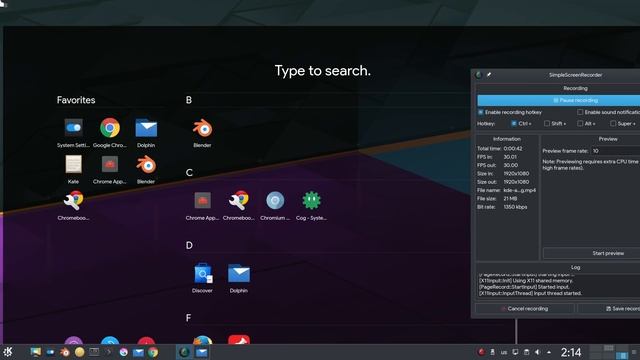This screenshot has height=360, width=640.
Task: Open System Settings in Favorites
Action: pyautogui.click(x=73, y=133)
